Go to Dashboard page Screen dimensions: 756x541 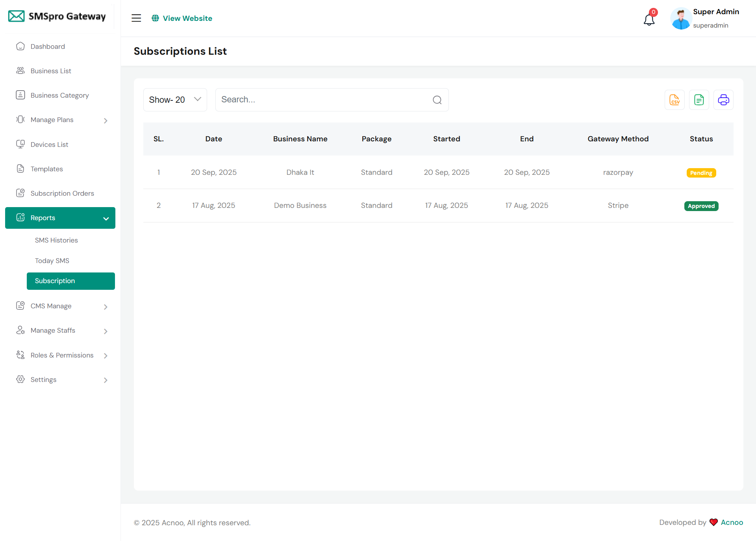[x=48, y=46]
